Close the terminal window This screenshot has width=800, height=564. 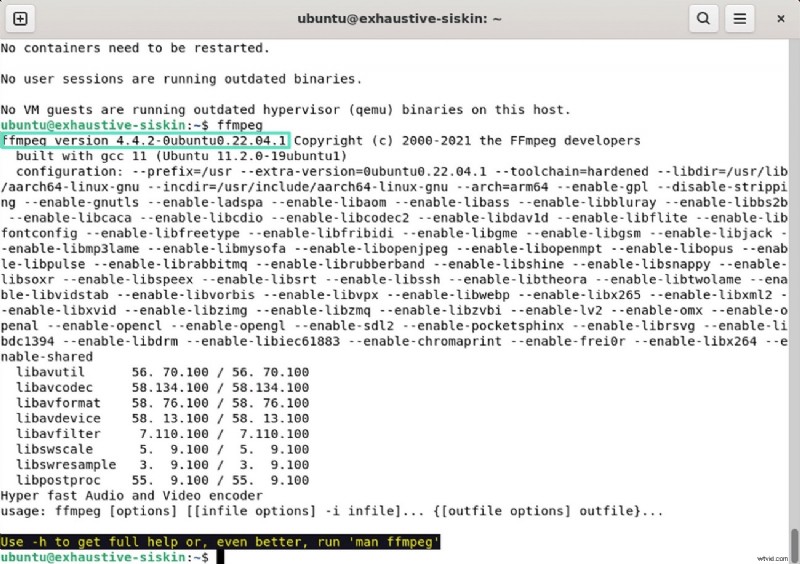tap(781, 19)
